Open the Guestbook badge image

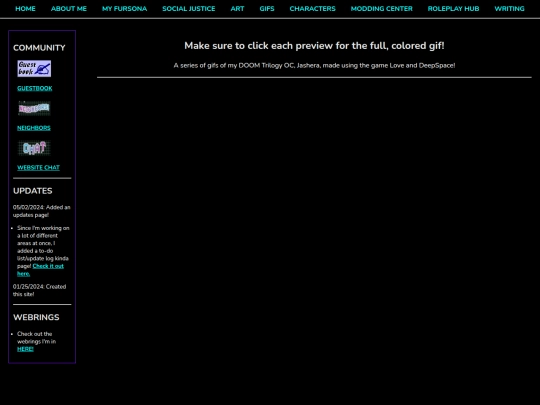(x=34, y=69)
